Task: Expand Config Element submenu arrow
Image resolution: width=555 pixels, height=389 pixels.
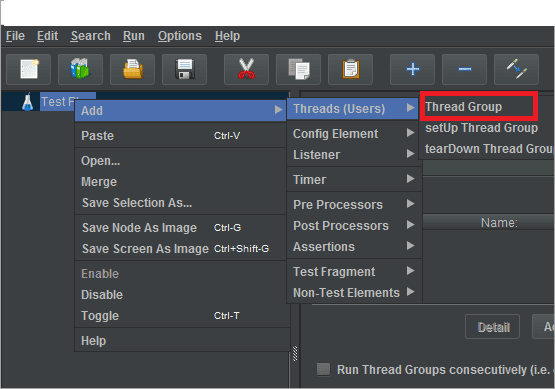Action: coord(410,133)
